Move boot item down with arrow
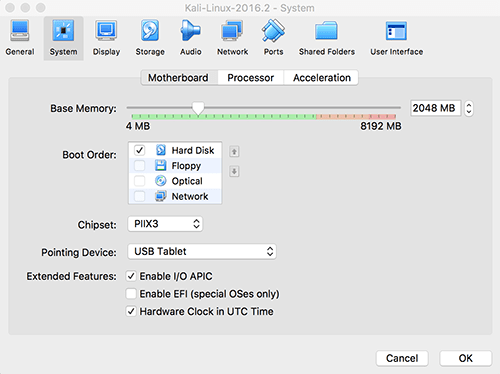The image size is (500, 374). [234, 172]
